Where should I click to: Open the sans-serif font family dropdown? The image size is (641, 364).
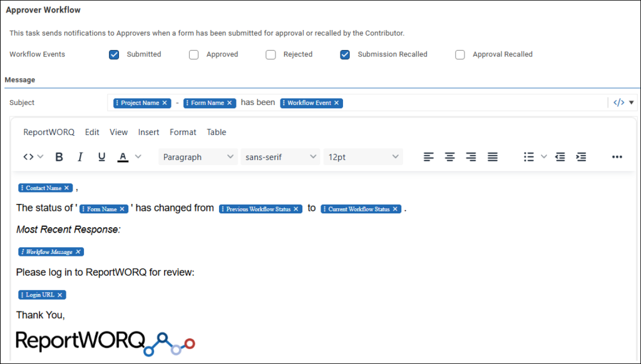point(280,157)
